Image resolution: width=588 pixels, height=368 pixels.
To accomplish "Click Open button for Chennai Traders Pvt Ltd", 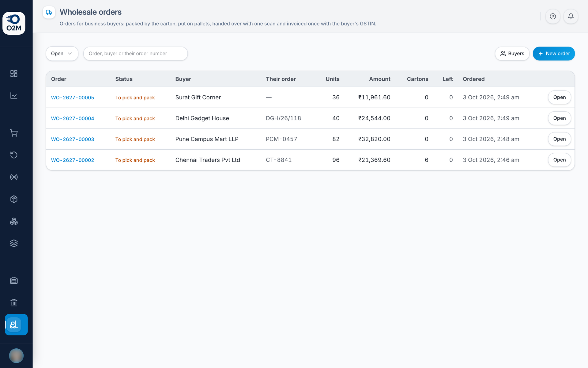I will click(x=560, y=160).
